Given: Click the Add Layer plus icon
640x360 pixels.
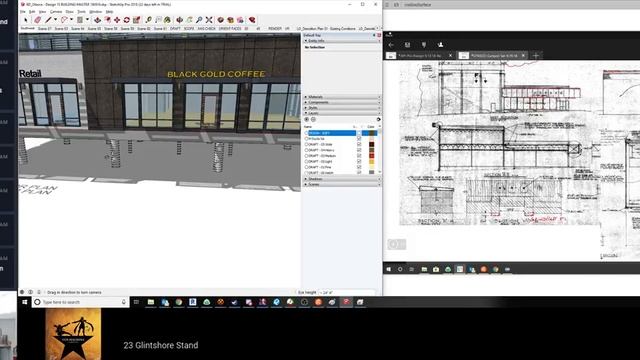Looking at the screenshot, I should click(x=307, y=119).
